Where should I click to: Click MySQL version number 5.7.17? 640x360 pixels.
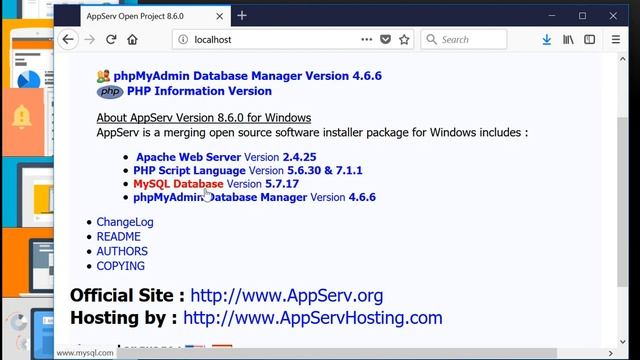click(x=282, y=184)
